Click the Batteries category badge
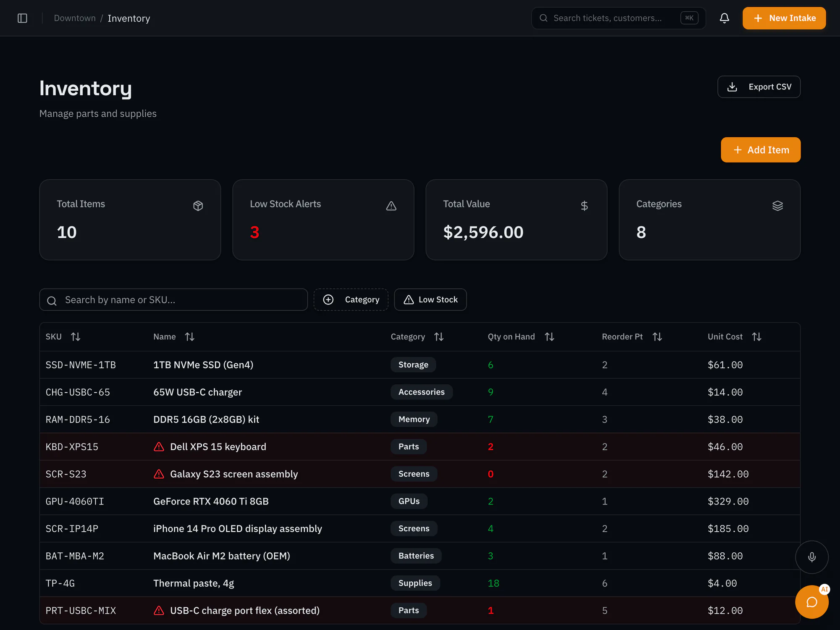 (x=416, y=556)
